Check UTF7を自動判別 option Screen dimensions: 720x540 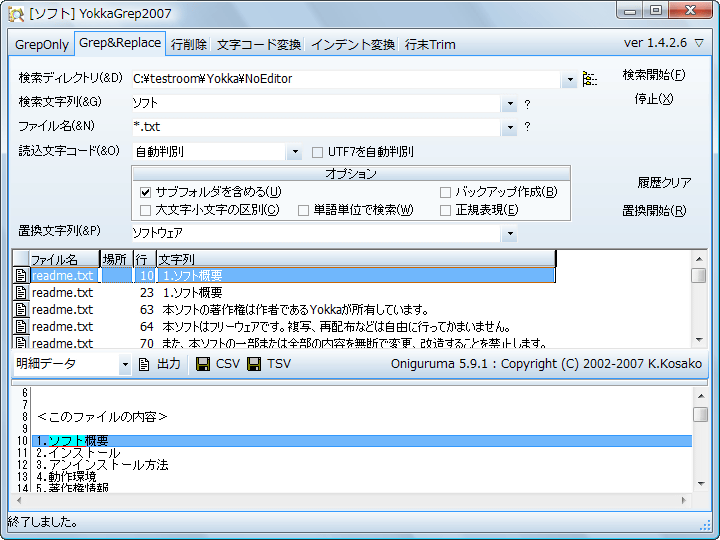317,152
